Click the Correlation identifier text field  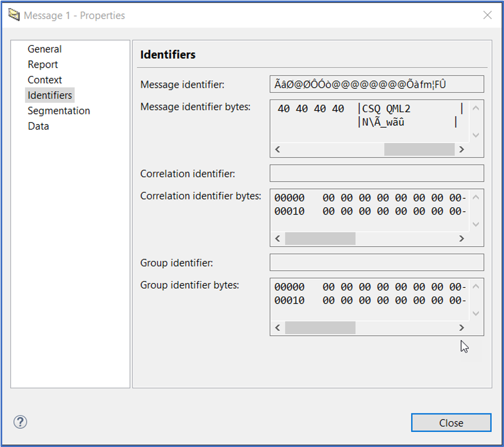click(x=376, y=174)
